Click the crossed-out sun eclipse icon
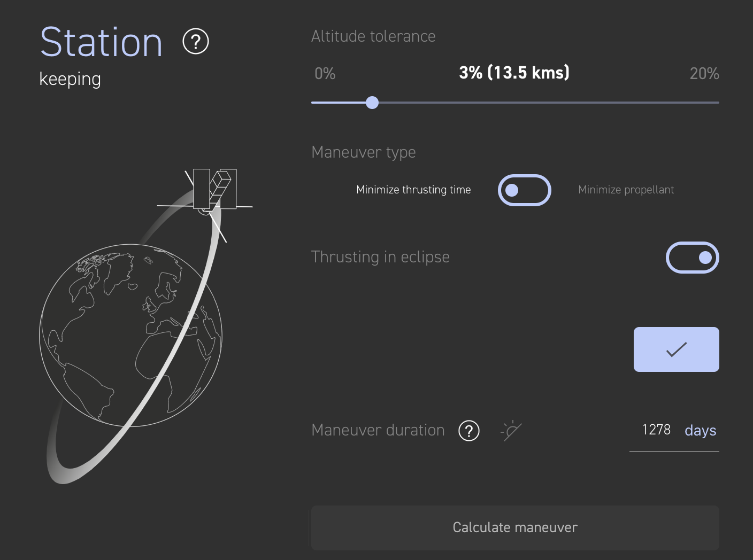The width and height of the screenshot is (753, 560). point(511,431)
